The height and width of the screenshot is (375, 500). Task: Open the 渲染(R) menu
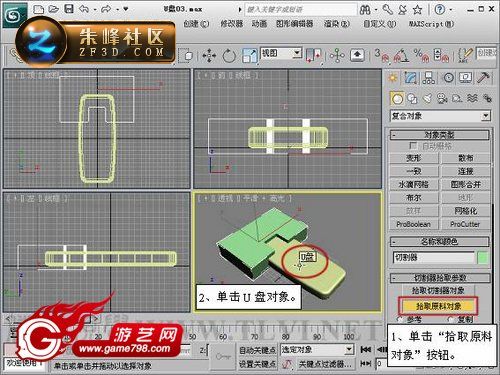click(337, 24)
